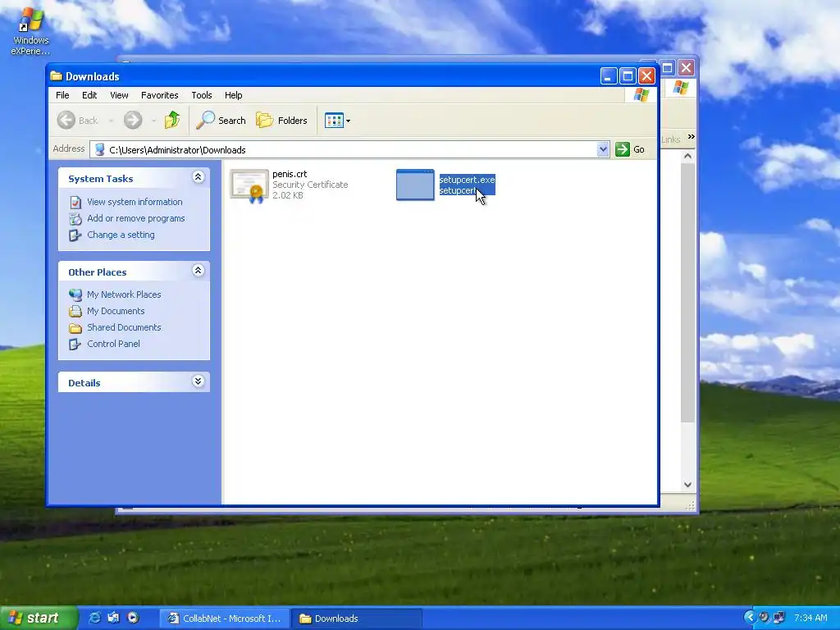Collapse the Other Places panel
Viewport: 840px width, 630px height.
199,271
